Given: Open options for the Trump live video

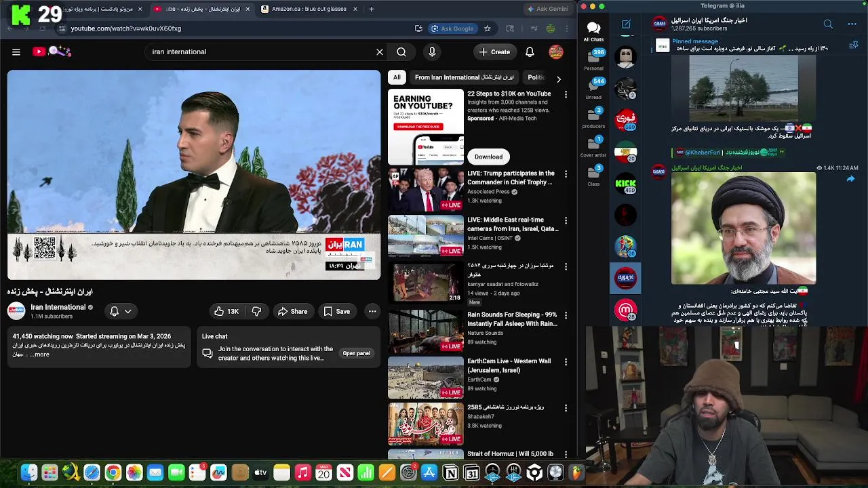Looking at the screenshot, I should click(x=566, y=174).
